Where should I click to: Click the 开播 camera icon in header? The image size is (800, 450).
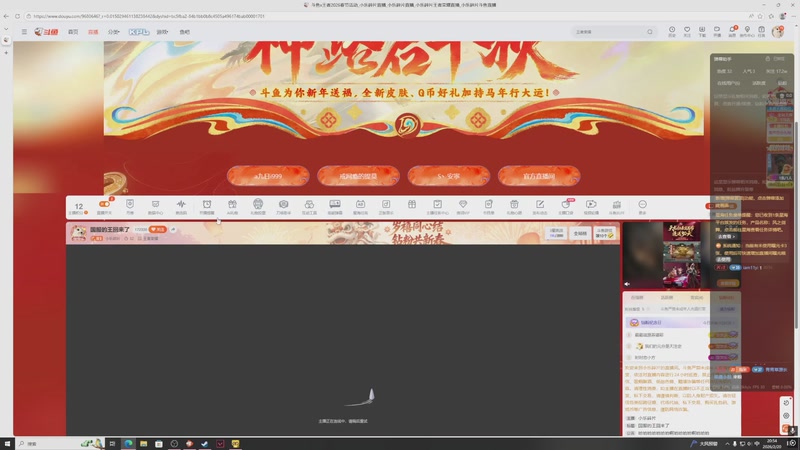(717, 32)
